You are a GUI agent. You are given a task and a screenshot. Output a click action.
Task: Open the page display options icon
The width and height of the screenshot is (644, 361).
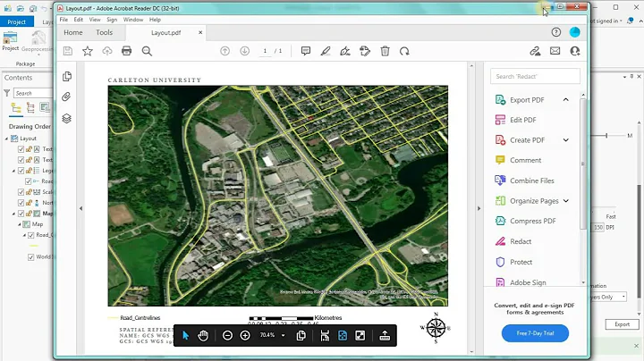pyautogui.click(x=301, y=336)
